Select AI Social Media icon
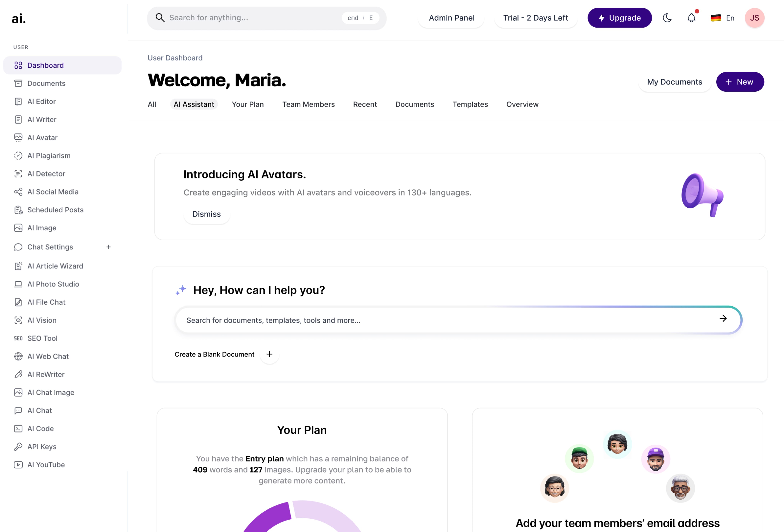 [18, 191]
